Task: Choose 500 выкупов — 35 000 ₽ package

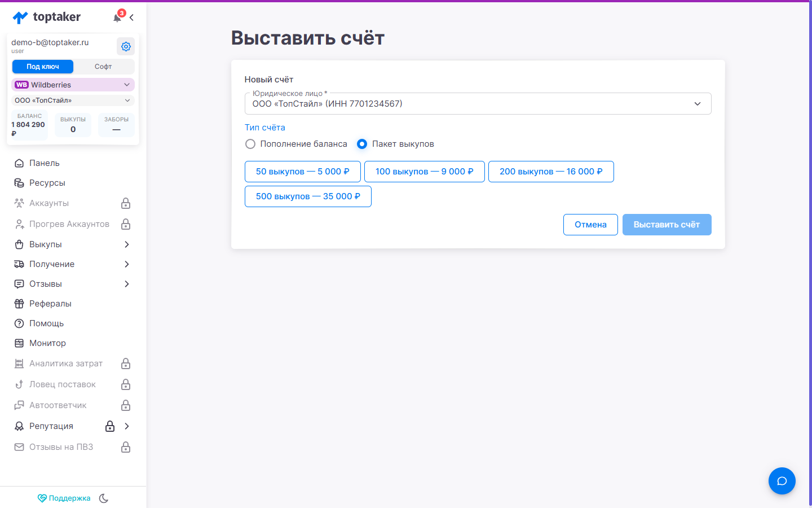Action: pyautogui.click(x=308, y=196)
